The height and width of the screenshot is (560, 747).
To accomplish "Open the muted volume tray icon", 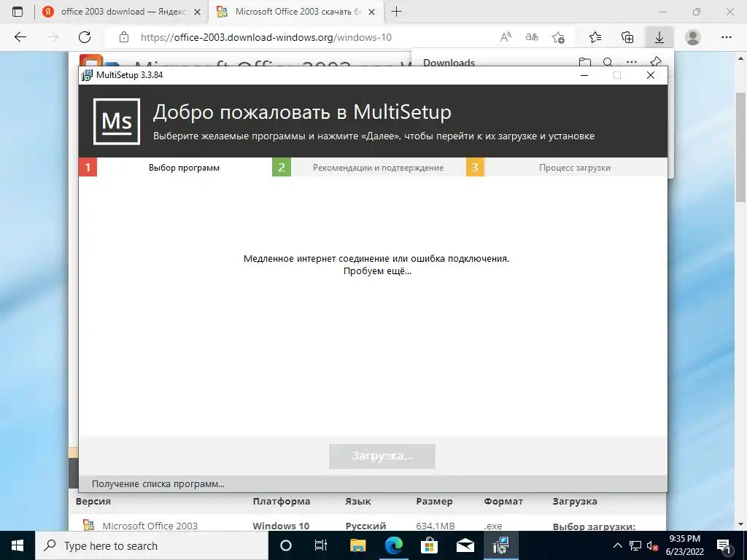I will click(653, 546).
